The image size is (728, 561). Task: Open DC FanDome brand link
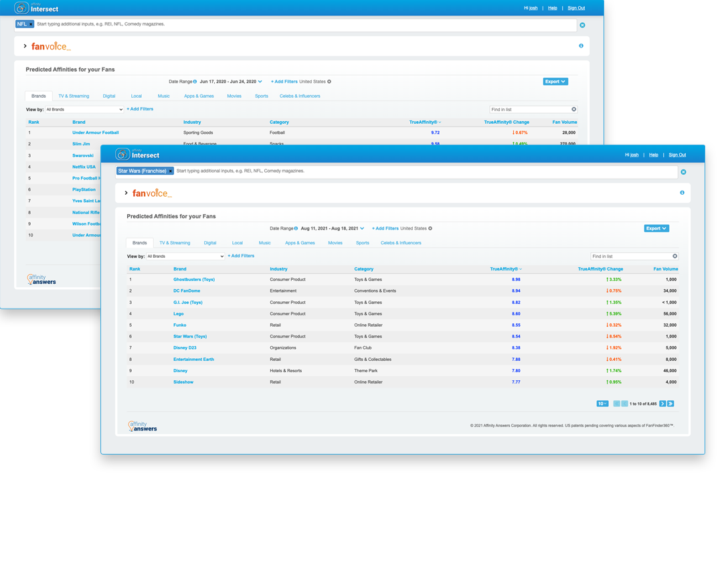pos(187,291)
